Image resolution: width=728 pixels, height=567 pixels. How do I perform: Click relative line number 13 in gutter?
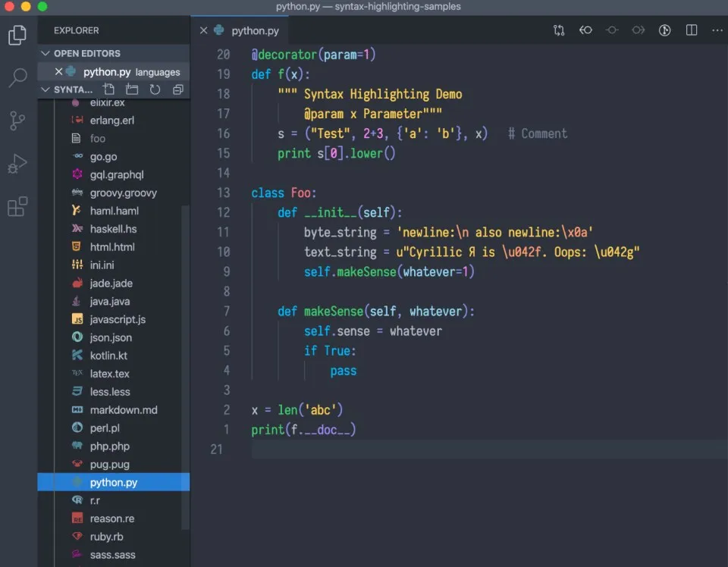[223, 193]
